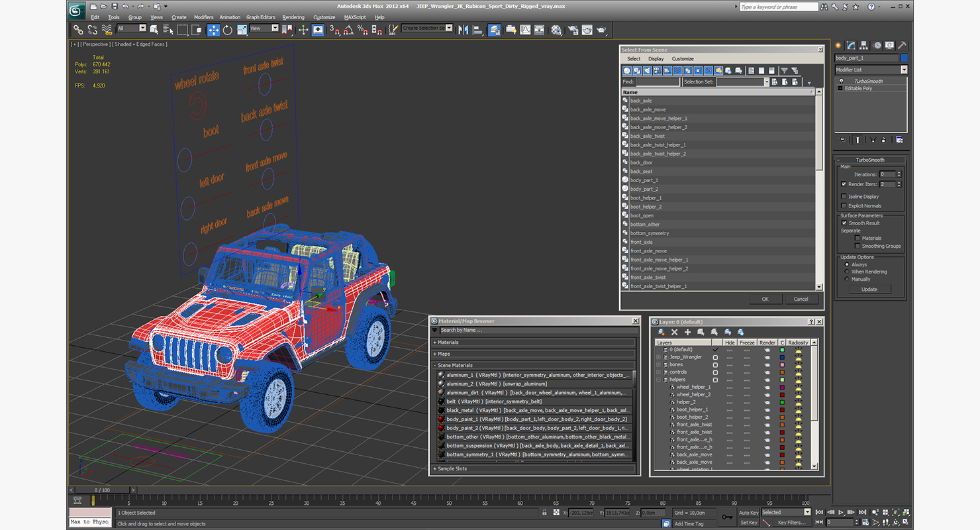Click the Unlink Selection tool

click(92, 30)
